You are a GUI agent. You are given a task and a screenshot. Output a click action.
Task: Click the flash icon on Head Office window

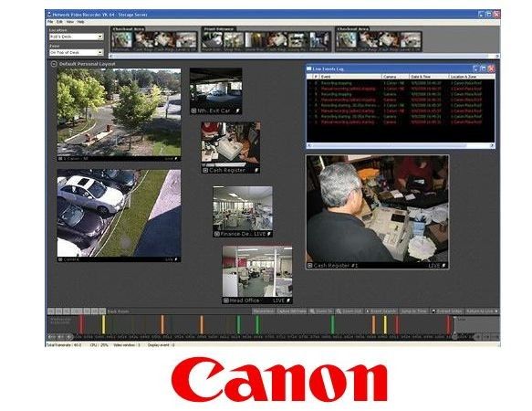(x=288, y=300)
